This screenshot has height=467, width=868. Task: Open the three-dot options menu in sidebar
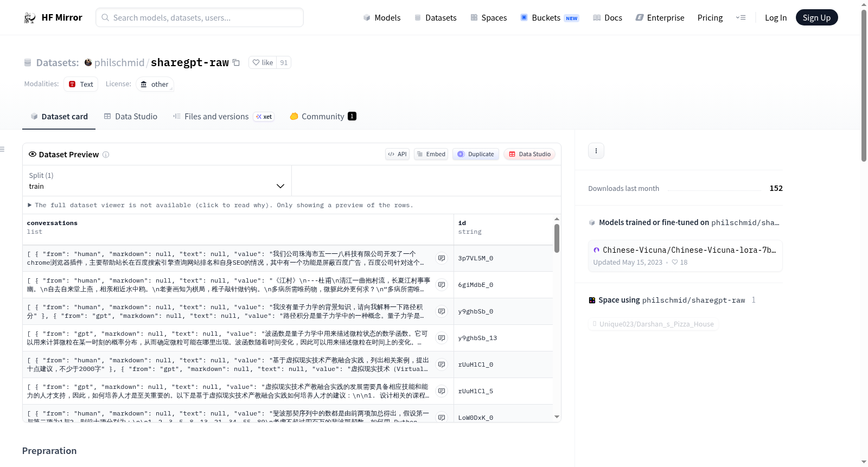(x=596, y=151)
